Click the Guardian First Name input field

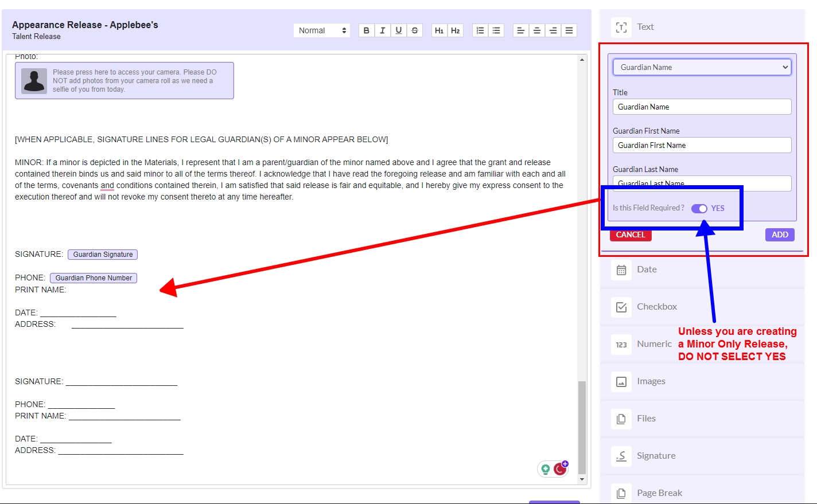click(702, 145)
